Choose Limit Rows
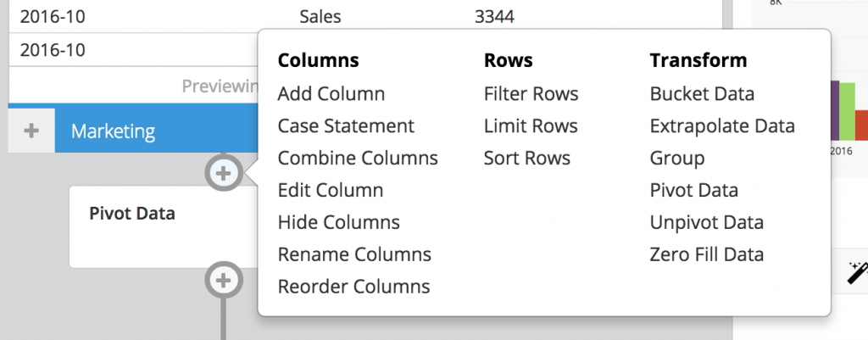 coord(531,125)
